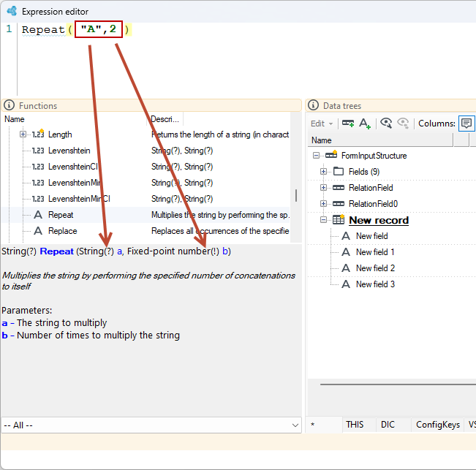Open the Data trees panel info icon
Image resolution: width=476 pixels, height=470 pixels.
coord(313,105)
